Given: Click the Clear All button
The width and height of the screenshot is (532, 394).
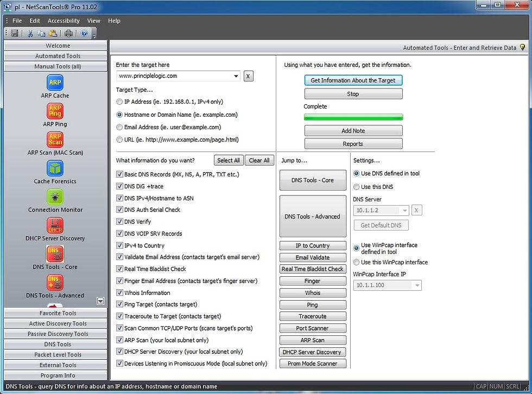Looking at the screenshot, I should click(x=259, y=161).
